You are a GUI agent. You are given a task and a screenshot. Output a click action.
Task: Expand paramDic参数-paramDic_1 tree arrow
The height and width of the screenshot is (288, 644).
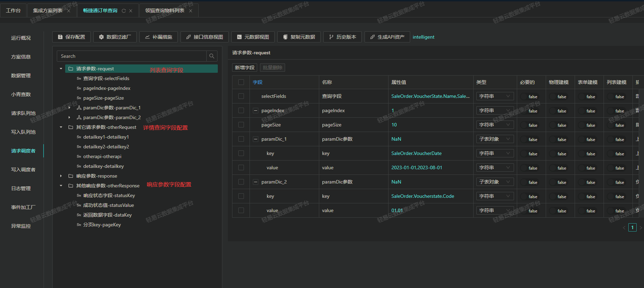69,108
